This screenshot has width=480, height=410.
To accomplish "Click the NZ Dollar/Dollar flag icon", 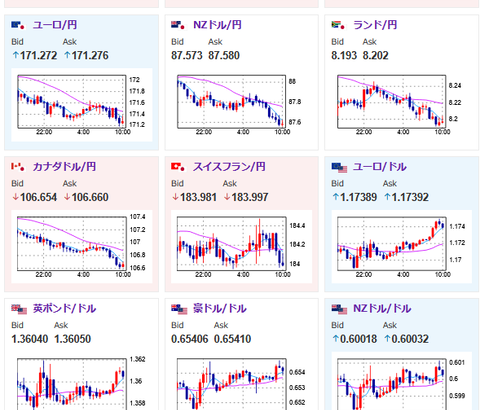I will coord(339,309).
